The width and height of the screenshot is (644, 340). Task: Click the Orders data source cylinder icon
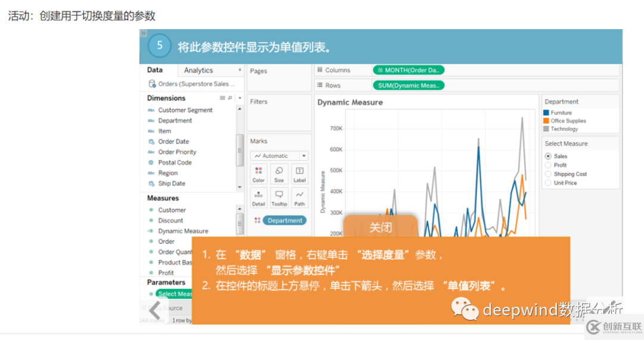tap(152, 84)
